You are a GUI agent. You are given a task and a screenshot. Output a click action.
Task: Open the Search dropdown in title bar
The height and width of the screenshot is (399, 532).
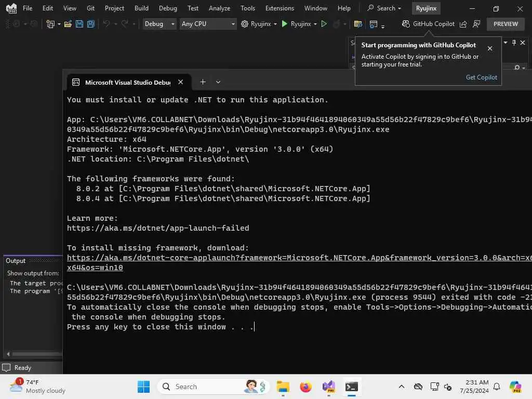click(x=384, y=8)
